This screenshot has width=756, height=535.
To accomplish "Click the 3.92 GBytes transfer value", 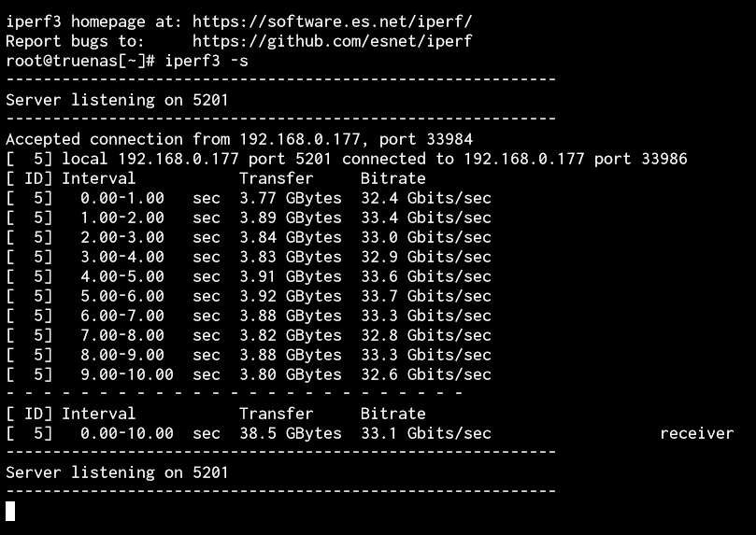I will (x=291, y=296).
